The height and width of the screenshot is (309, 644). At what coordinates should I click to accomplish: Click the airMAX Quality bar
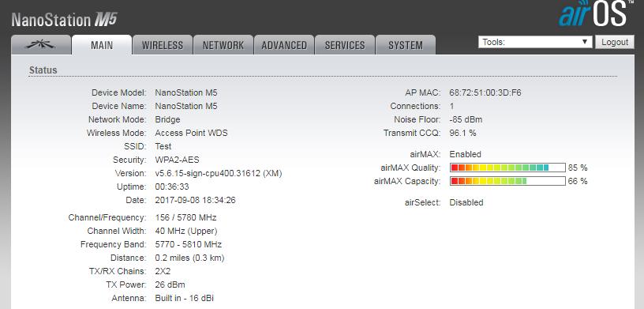pos(507,168)
